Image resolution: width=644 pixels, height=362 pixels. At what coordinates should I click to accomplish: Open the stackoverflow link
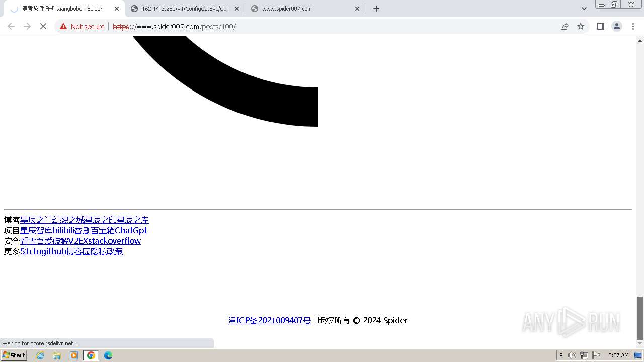tap(115, 241)
